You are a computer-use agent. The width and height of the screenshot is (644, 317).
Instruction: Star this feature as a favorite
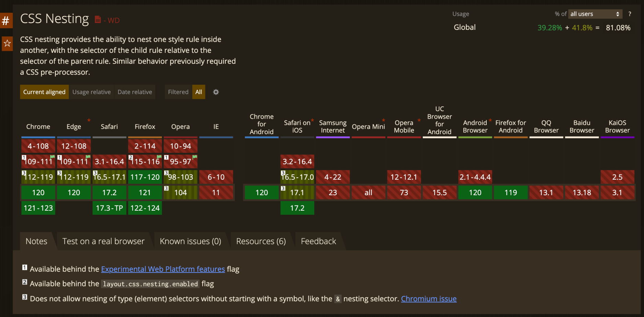point(7,44)
